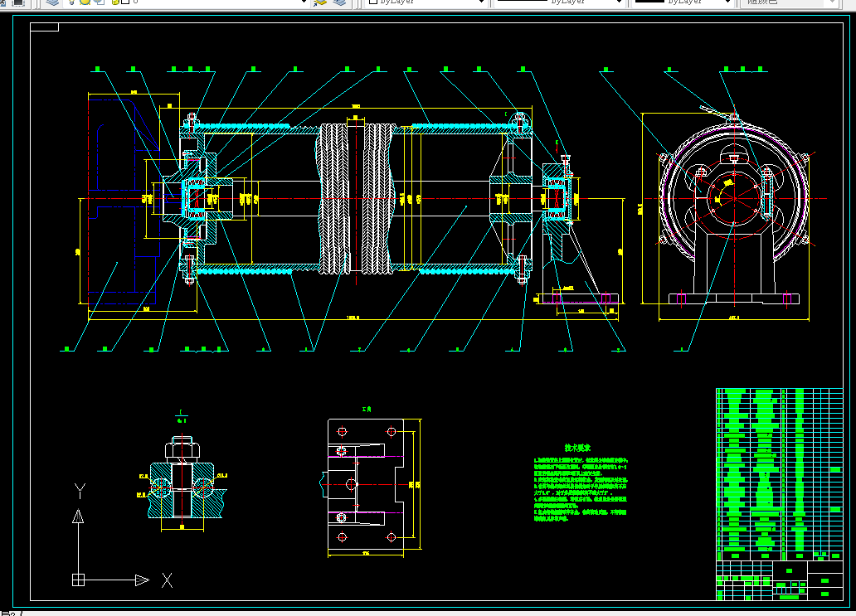Click the title block at bottom right
This screenshot has height=616, width=856.
click(779, 580)
